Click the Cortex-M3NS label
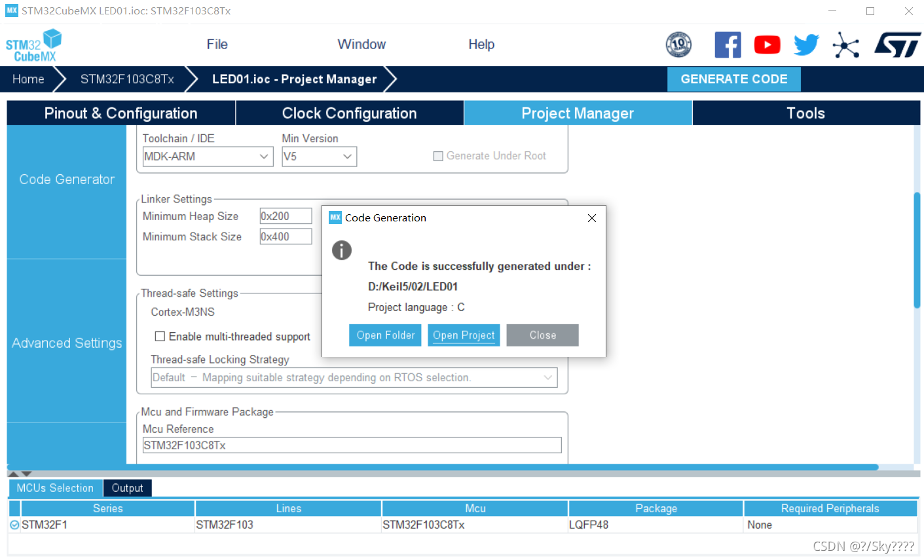This screenshot has width=924, height=560. click(x=183, y=312)
